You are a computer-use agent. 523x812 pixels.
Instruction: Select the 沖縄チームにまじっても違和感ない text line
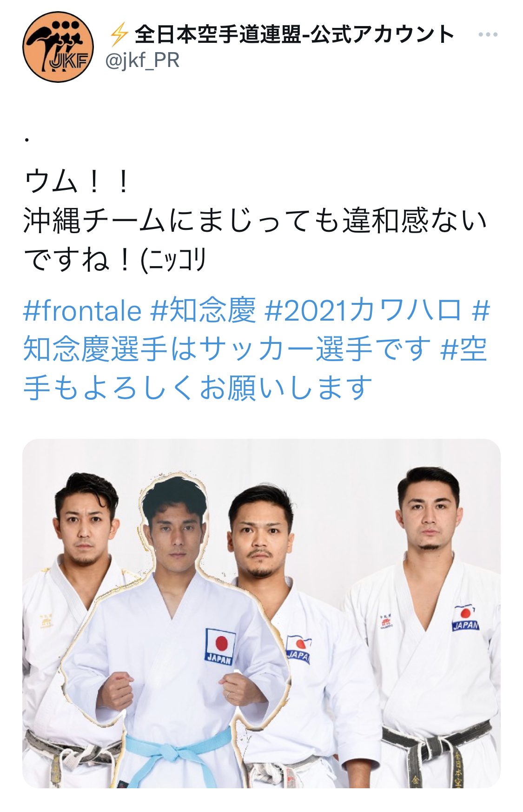255,221
